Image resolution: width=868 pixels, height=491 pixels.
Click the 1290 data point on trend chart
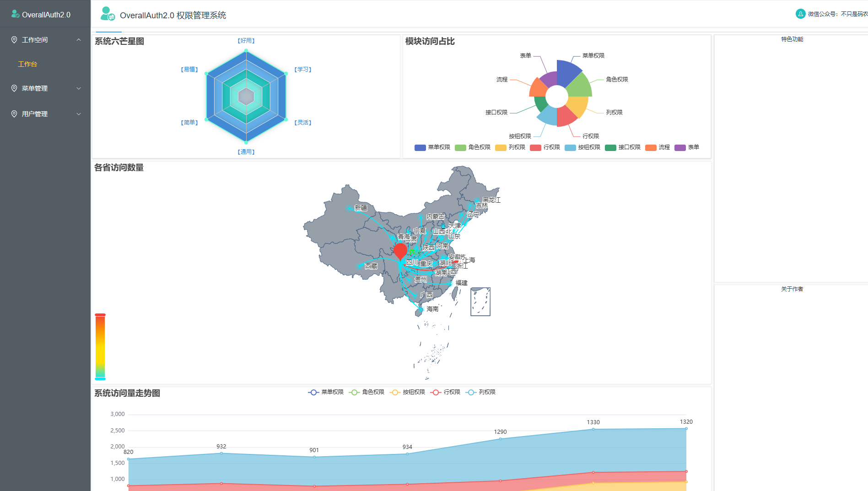[x=500, y=439]
